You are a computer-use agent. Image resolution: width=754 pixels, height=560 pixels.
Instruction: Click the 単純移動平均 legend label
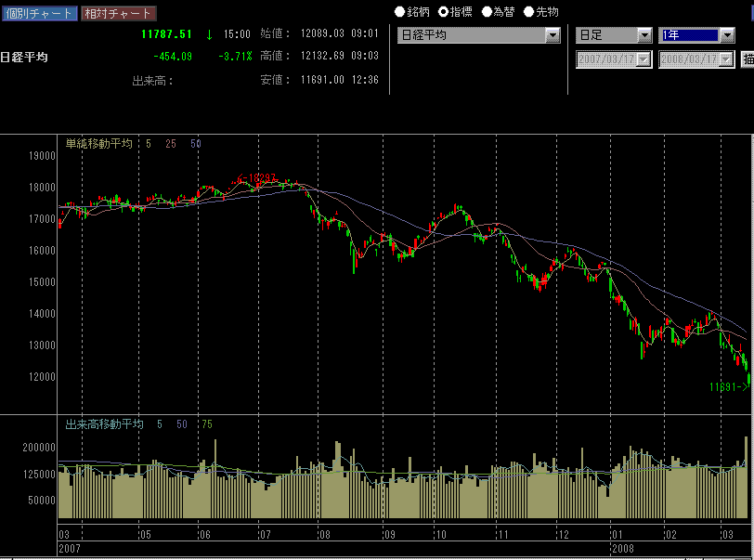(x=98, y=144)
